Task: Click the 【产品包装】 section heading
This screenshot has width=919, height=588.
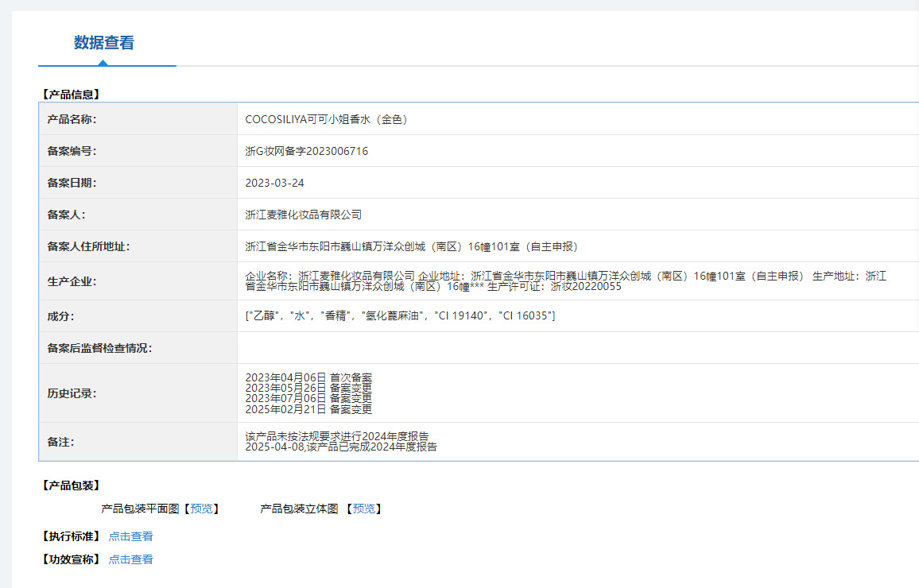Action: [x=71, y=485]
